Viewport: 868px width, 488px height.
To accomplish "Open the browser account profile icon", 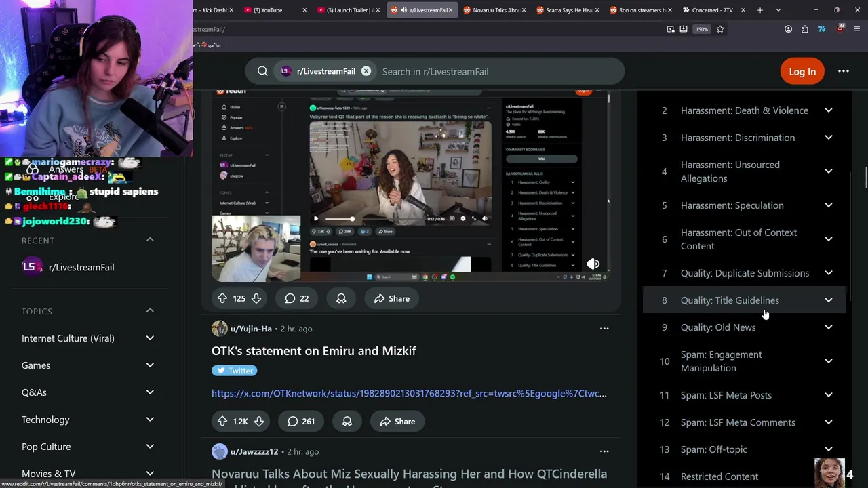I will 788,29.
